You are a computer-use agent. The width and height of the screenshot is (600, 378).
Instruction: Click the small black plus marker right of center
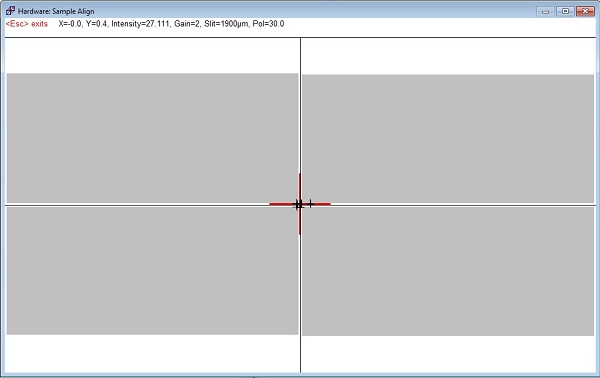[x=310, y=204]
